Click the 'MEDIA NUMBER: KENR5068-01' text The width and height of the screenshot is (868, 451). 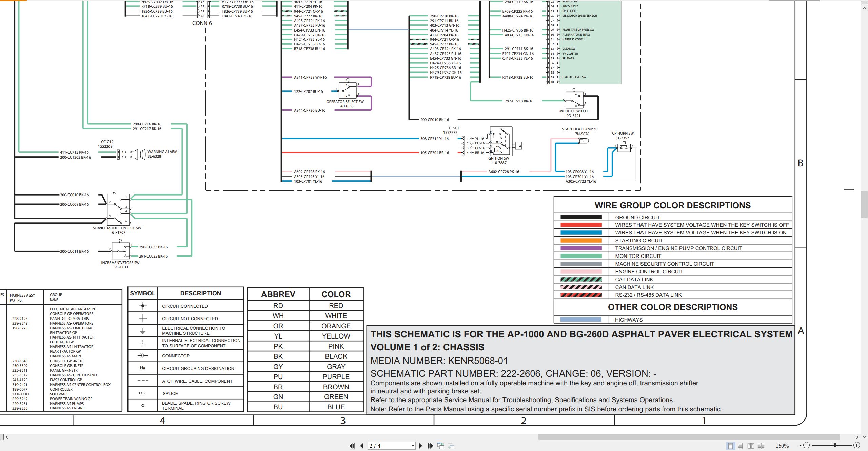[439, 361]
